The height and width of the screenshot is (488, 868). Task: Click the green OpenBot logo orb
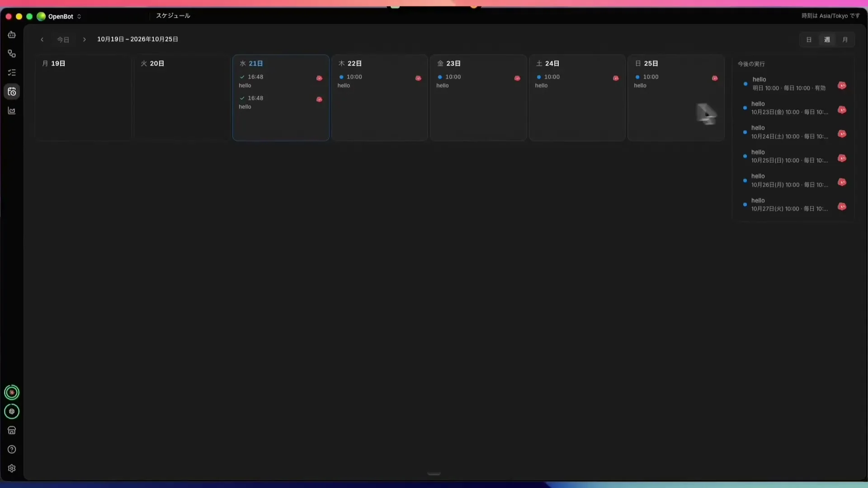click(x=41, y=16)
